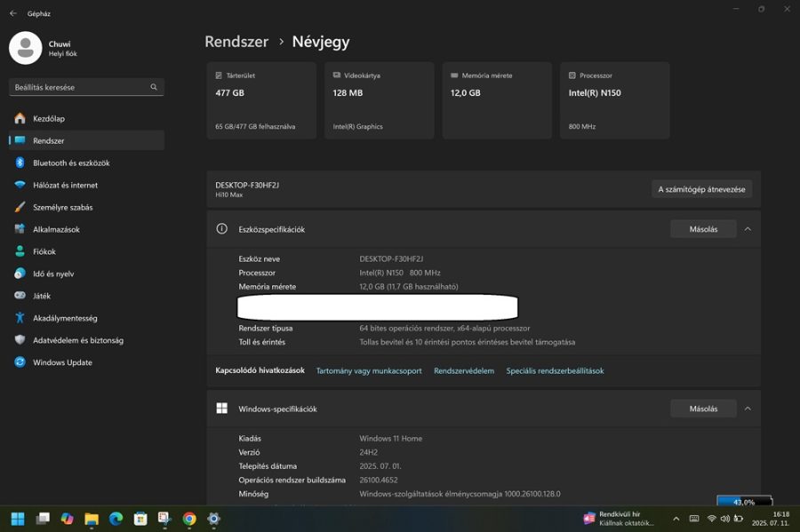Viewport: 800px width, 532px height.
Task: Open the Rendszervédelem link
Action: point(464,371)
